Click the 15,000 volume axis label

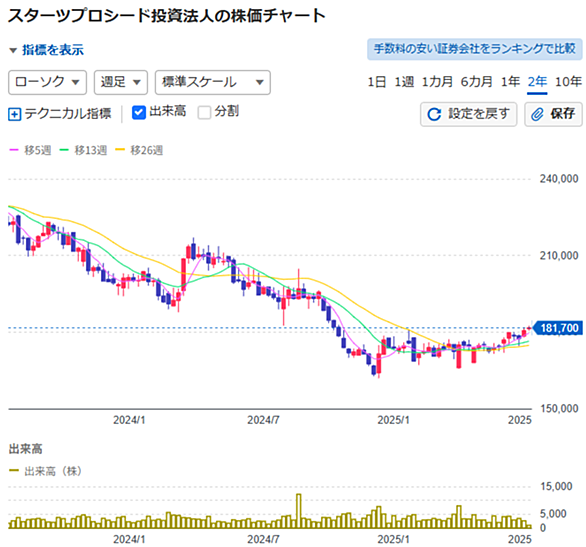tap(556, 486)
